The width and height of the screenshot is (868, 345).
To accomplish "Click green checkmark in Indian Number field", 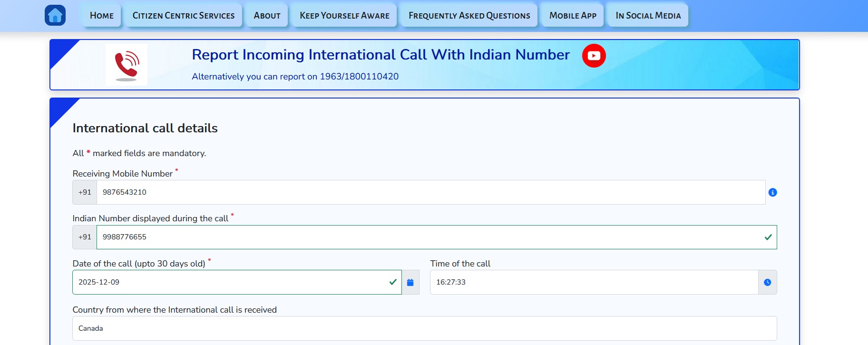I will click(768, 237).
